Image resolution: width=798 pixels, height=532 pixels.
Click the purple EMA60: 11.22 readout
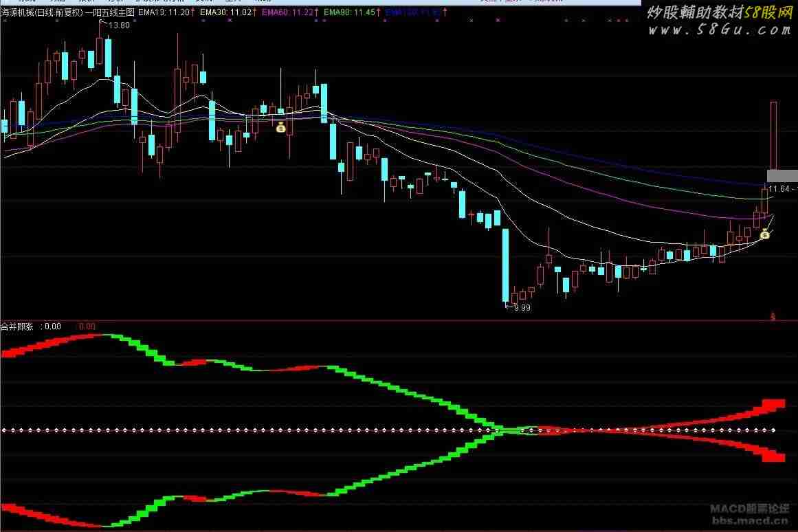[x=288, y=12]
